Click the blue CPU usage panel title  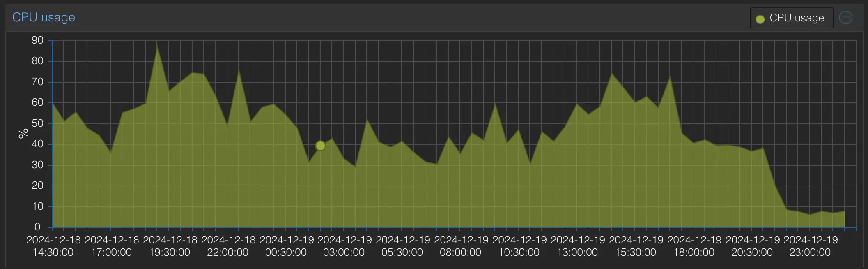pos(44,17)
